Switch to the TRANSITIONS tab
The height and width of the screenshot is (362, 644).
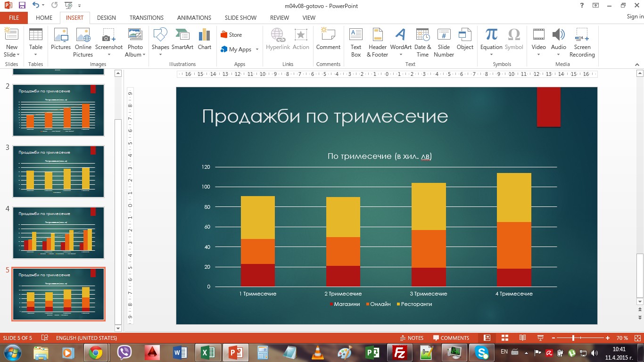point(147,18)
